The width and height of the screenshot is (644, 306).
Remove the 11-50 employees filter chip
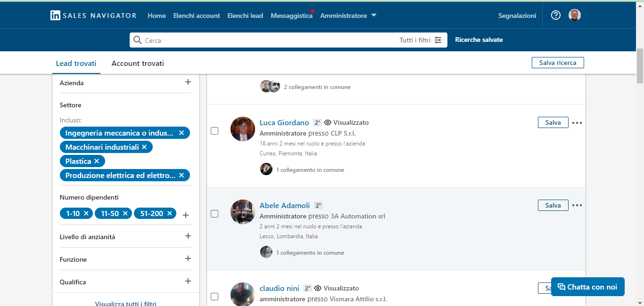coord(125,214)
